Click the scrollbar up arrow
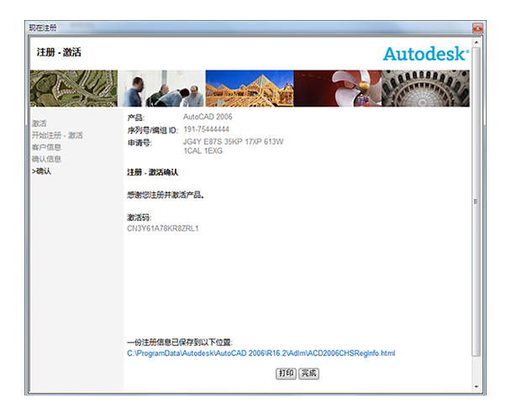The width and height of the screenshot is (532, 414). pos(477,40)
